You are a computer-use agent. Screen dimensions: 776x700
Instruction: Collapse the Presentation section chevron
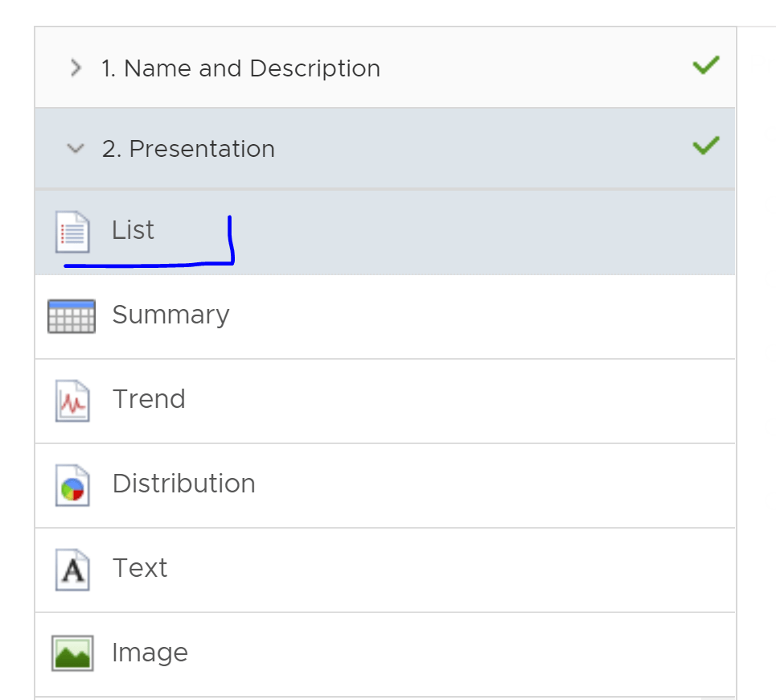(x=76, y=149)
